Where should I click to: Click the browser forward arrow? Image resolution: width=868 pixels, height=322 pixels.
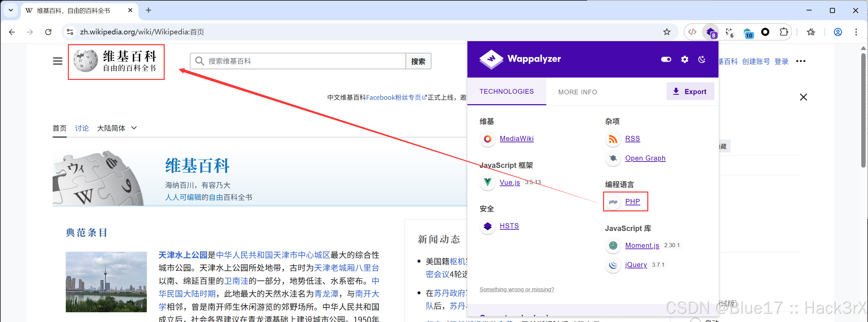click(x=30, y=32)
